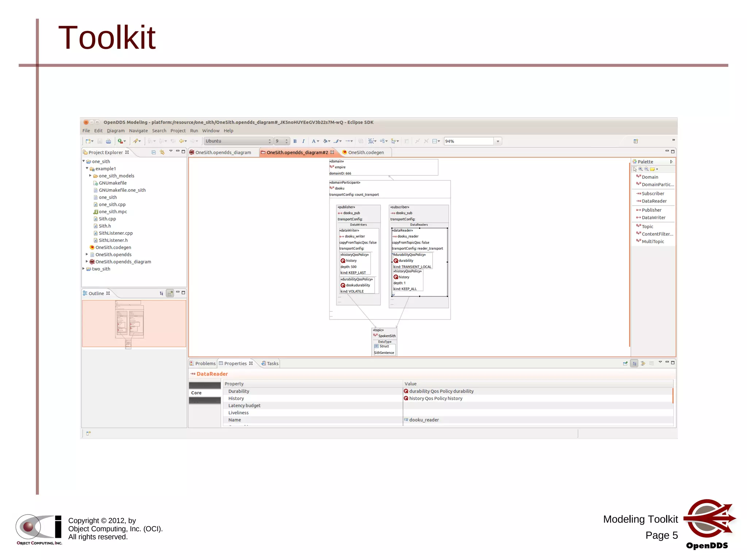
Task: Select the Topic palette tool
Action: [x=645, y=226]
